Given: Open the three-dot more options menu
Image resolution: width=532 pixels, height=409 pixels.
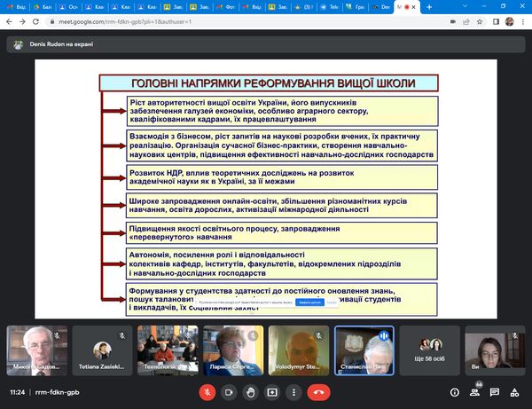Looking at the screenshot, I should pyautogui.click(x=293, y=391).
